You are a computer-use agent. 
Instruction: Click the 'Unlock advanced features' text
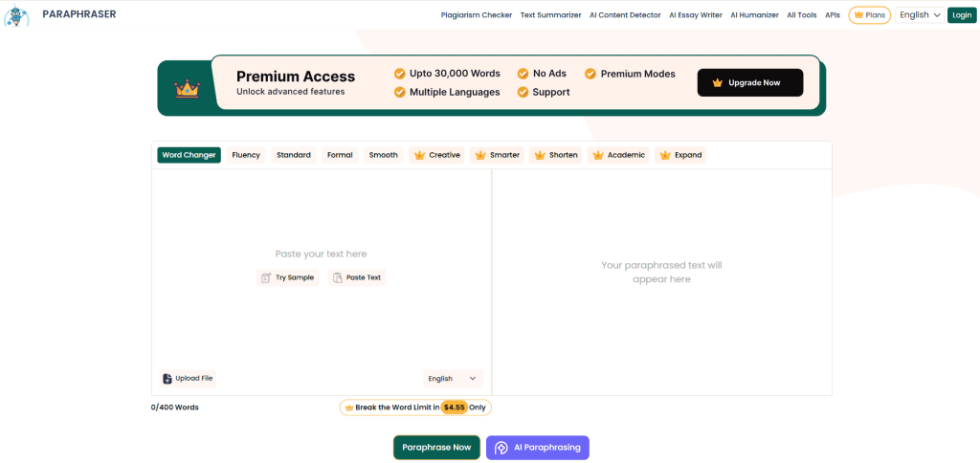click(291, 92)
